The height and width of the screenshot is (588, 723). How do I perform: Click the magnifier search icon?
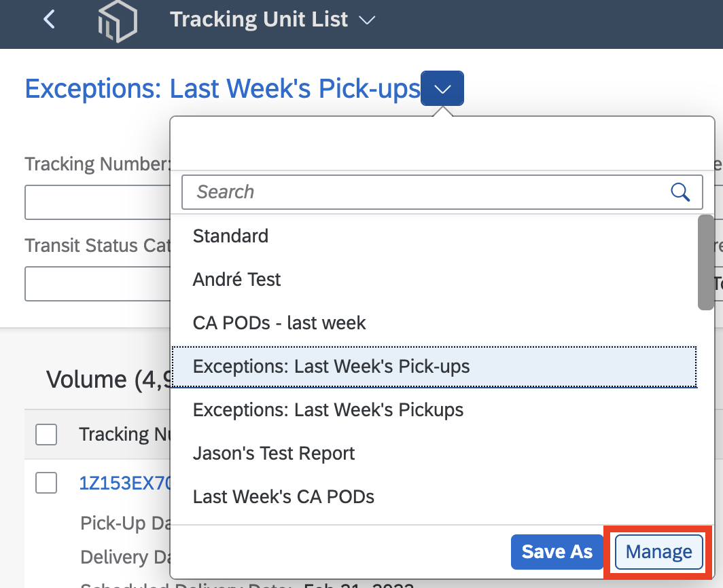(x=680, y=192)
